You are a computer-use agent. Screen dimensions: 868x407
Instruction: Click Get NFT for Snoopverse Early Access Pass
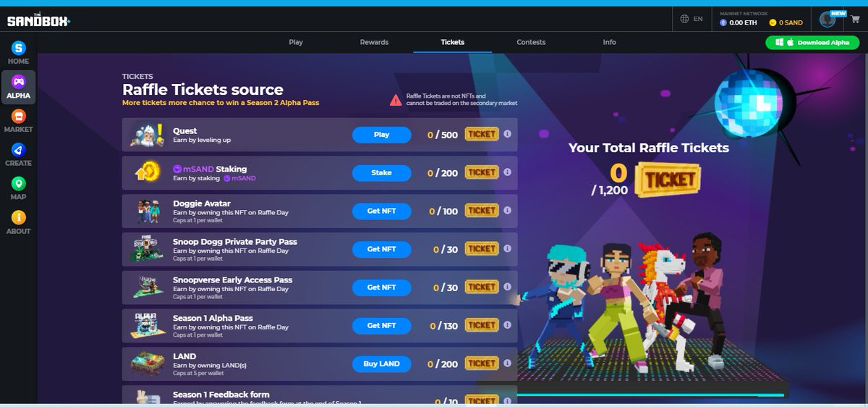(x=381, y=288)
